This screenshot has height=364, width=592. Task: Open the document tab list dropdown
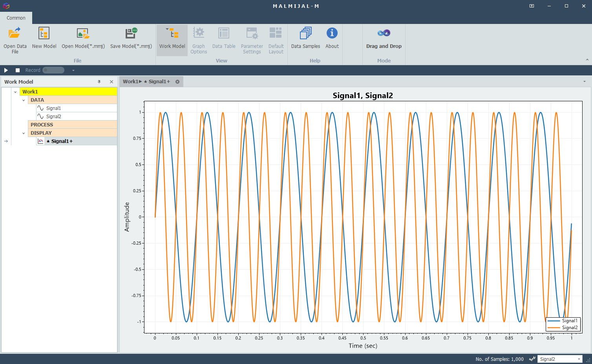585,82
